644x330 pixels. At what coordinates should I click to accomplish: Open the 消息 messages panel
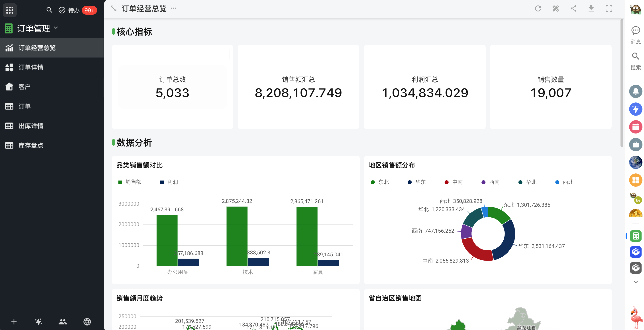click(636, 35)
